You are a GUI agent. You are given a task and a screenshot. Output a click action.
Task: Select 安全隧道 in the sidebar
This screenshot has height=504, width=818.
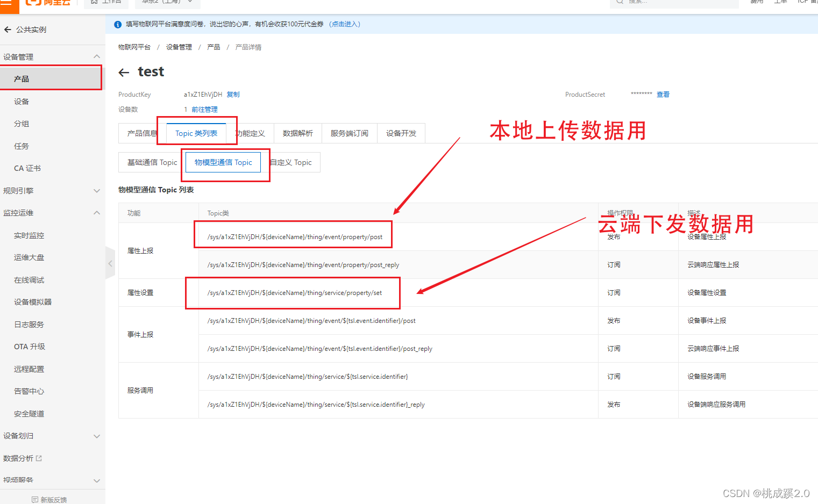coord(29,414)
